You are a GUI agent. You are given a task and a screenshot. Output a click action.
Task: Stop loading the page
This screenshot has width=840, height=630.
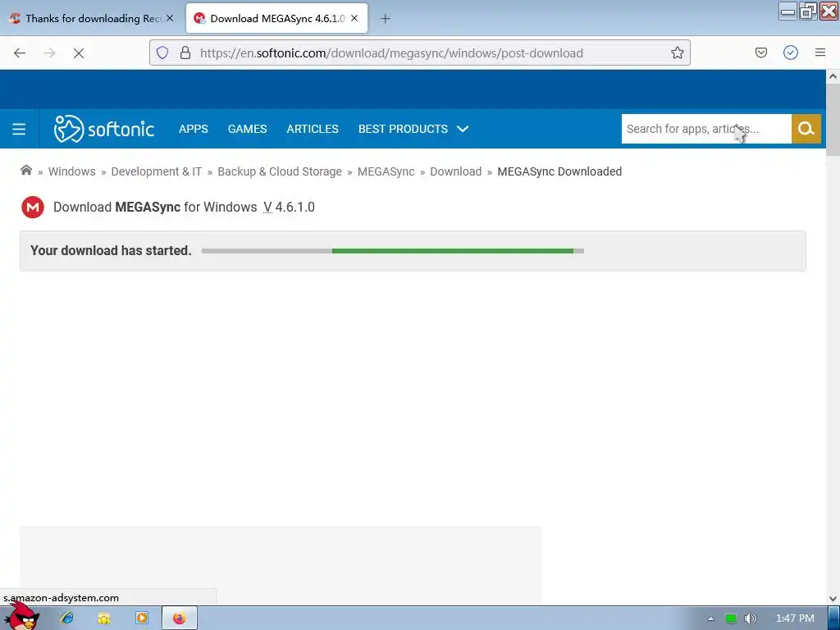tap(79, 52)
